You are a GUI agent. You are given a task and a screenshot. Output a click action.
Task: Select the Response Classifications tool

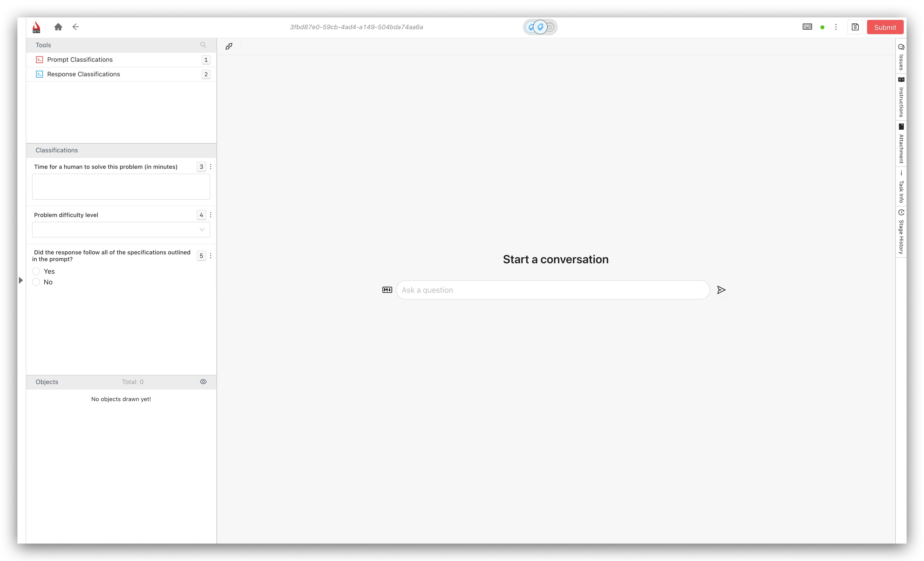(x=121, y=74)
